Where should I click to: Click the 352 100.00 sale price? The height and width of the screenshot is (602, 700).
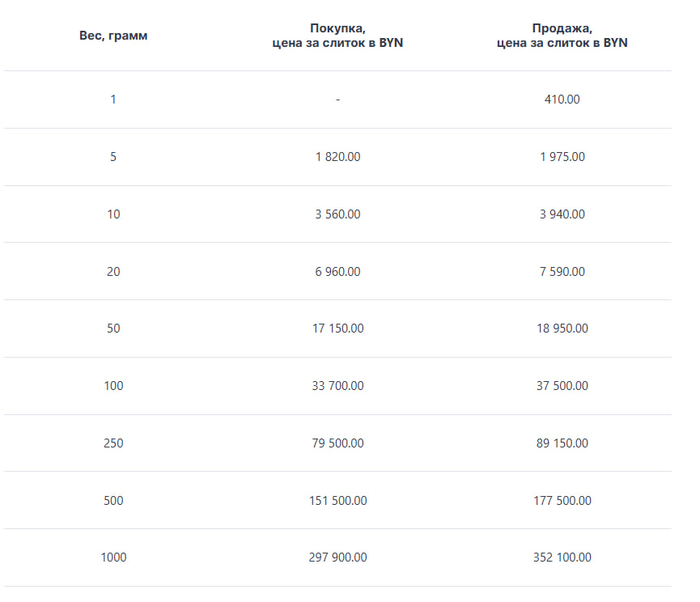tap(562, 557)
